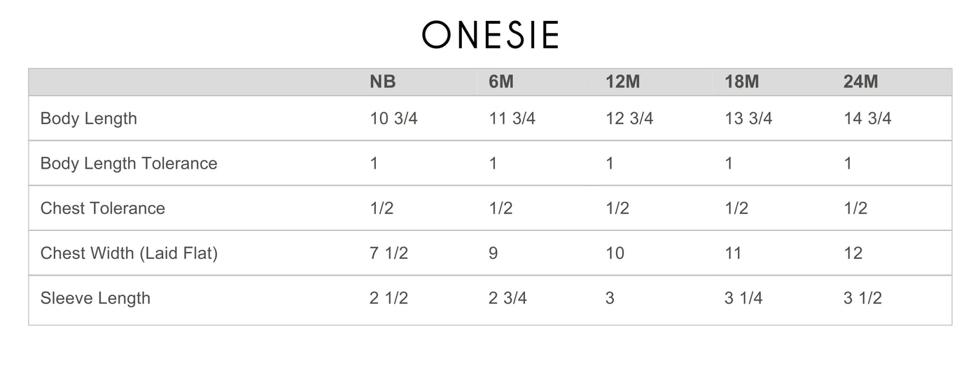Click the NB body length value 10 3/4
980x380 pixels.
pos(393,118)
